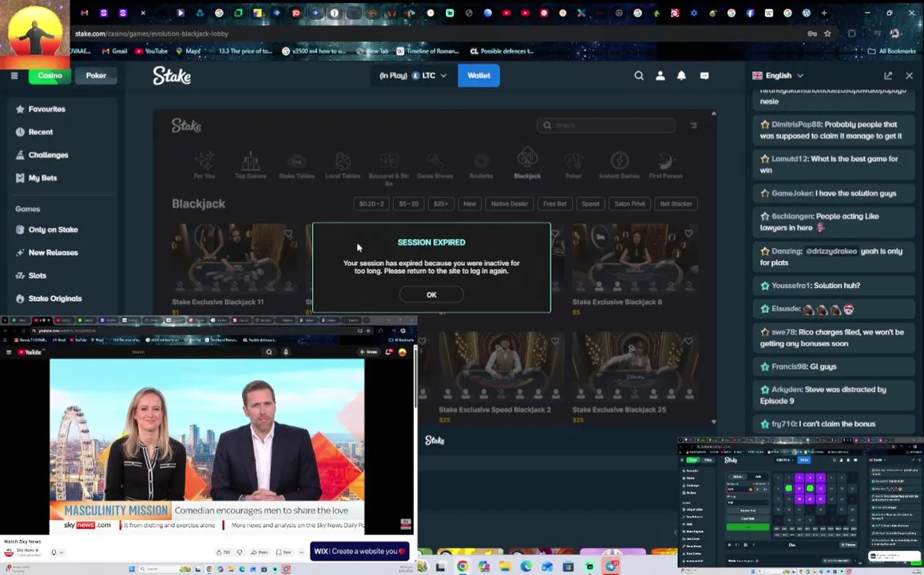This screenshot has width=924, height=575.
Task: Select Instant Games lobby category
Action: coord(620,165)
